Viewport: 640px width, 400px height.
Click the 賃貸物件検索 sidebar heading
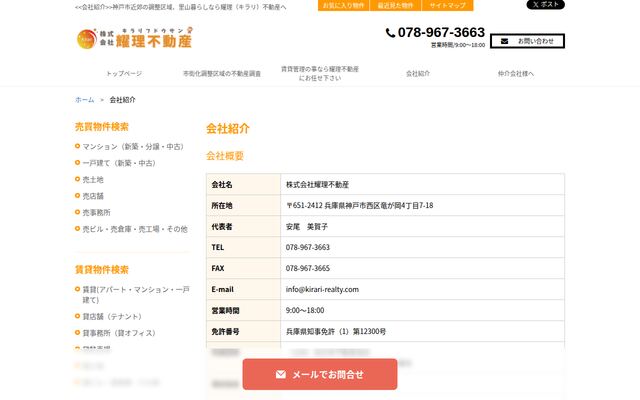click(x=102, y=269)
